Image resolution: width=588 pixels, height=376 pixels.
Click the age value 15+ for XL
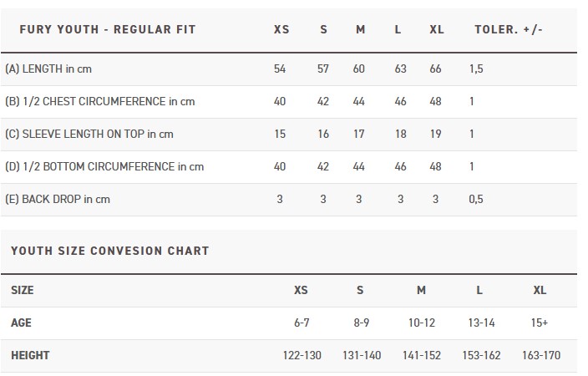click(540, 323)
